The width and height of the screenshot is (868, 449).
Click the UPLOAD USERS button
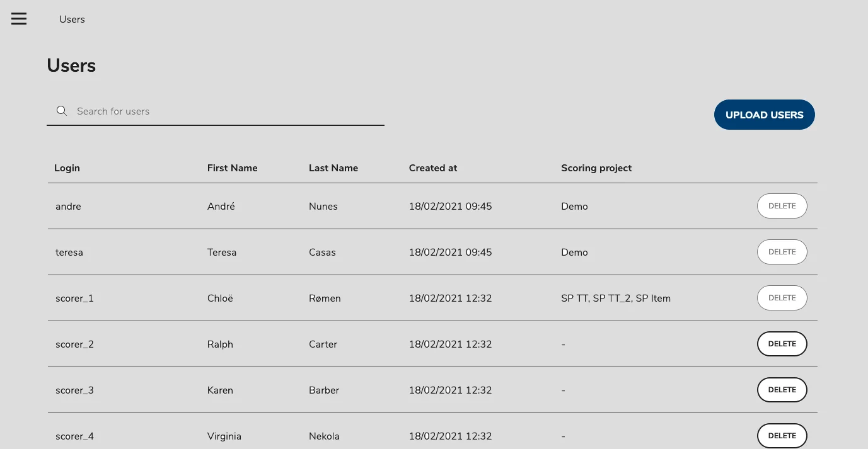pyautogui.click(x=764, y=115)
